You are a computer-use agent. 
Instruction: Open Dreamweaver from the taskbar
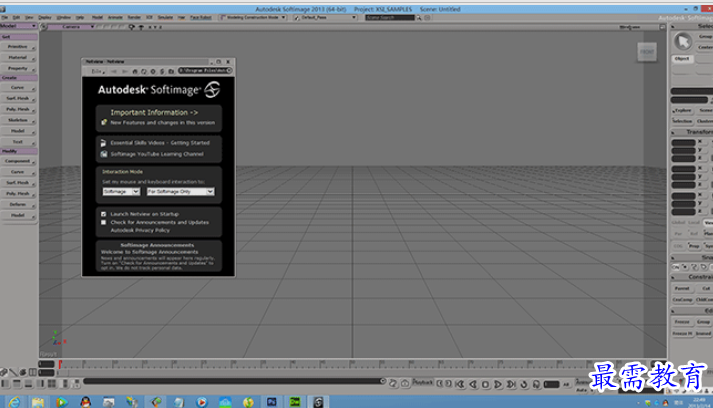295,402
